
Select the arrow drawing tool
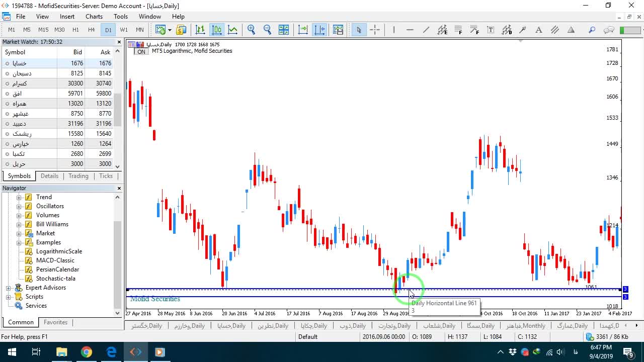point(523,30)
